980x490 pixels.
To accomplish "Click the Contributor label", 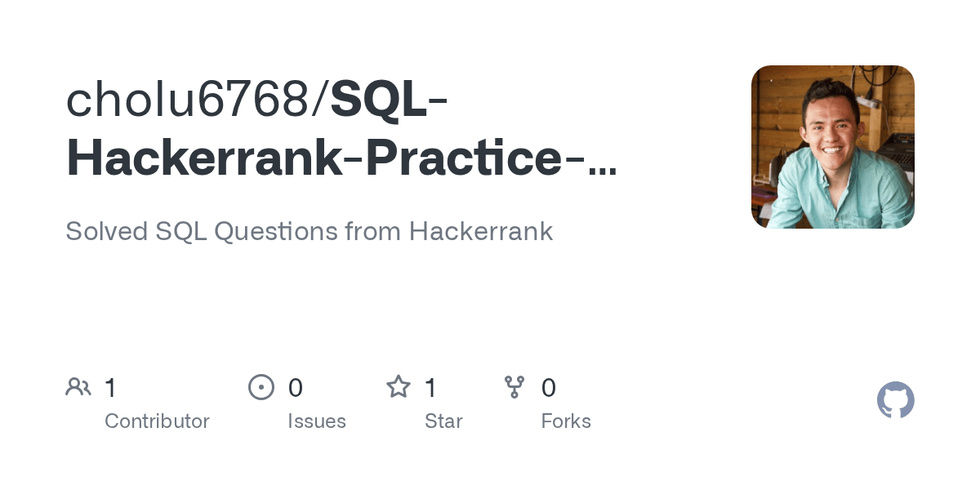I will pos(157,421).
